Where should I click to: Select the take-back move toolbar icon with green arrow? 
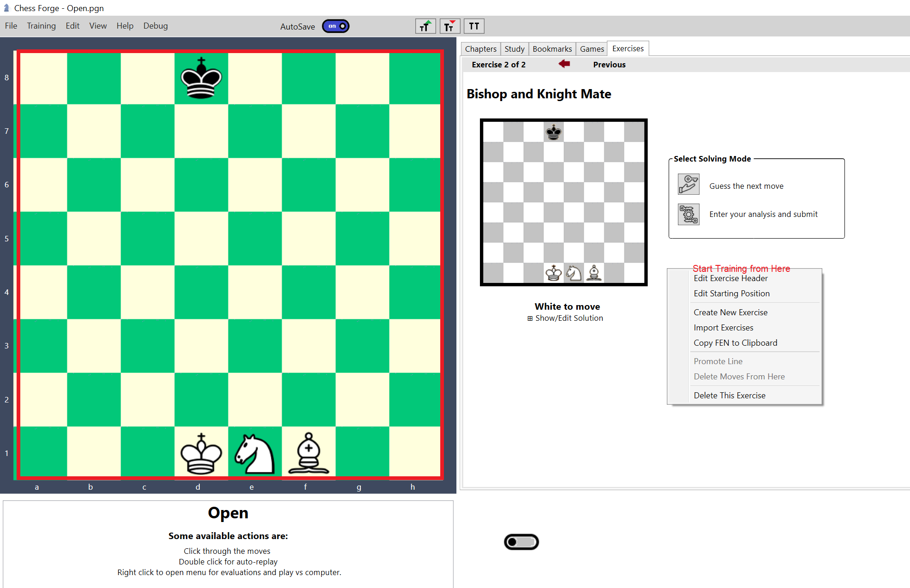coord(425,26)
